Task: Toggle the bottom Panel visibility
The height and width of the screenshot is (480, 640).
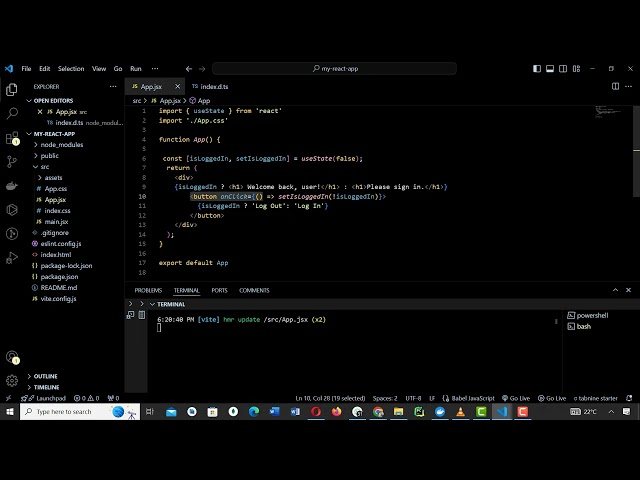Action: [x=550, y=69]
